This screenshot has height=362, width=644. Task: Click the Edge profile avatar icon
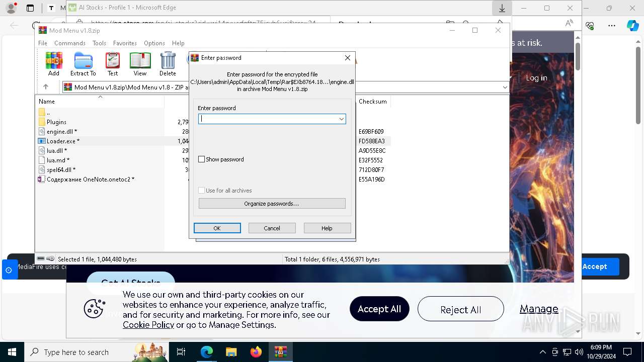11,8
